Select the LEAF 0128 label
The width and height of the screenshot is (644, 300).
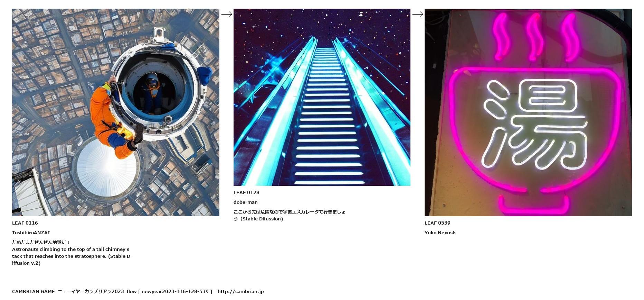click(246, 192)
